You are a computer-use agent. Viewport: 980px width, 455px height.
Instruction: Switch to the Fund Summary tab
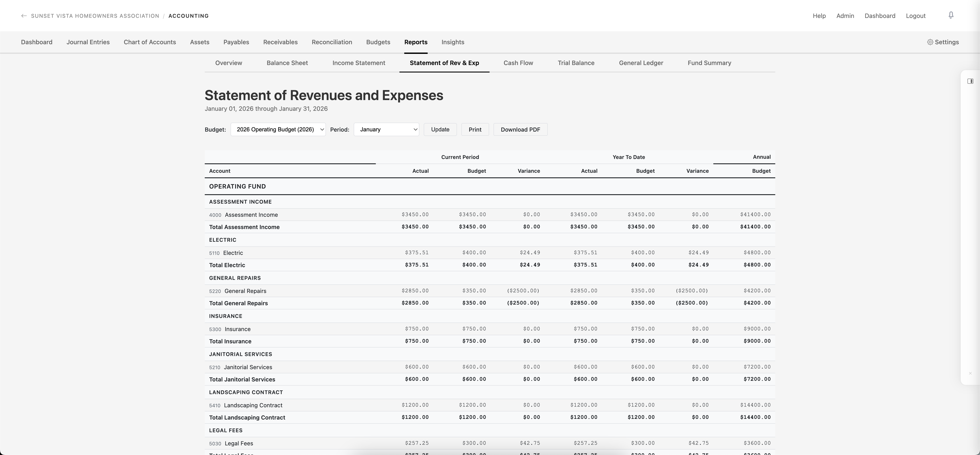(x=709, y=63)
